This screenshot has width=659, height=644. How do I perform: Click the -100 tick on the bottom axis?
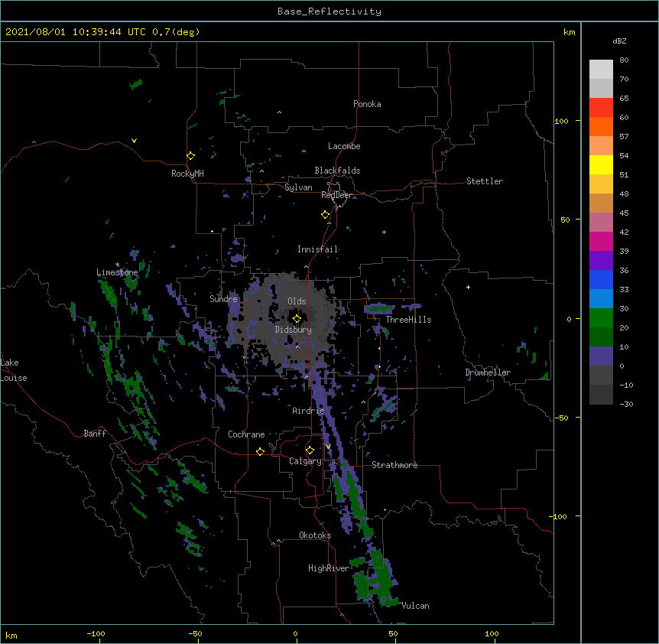pyautogui.click(x=96, y=633)
